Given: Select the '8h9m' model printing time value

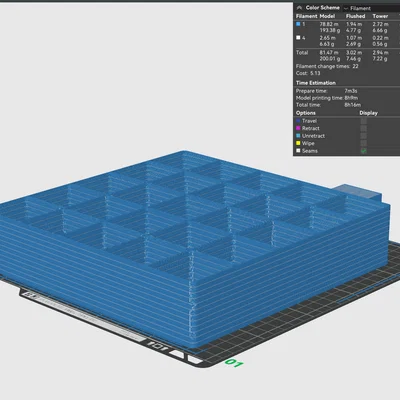Looking at the screenshot, I should tap(351, 98).
